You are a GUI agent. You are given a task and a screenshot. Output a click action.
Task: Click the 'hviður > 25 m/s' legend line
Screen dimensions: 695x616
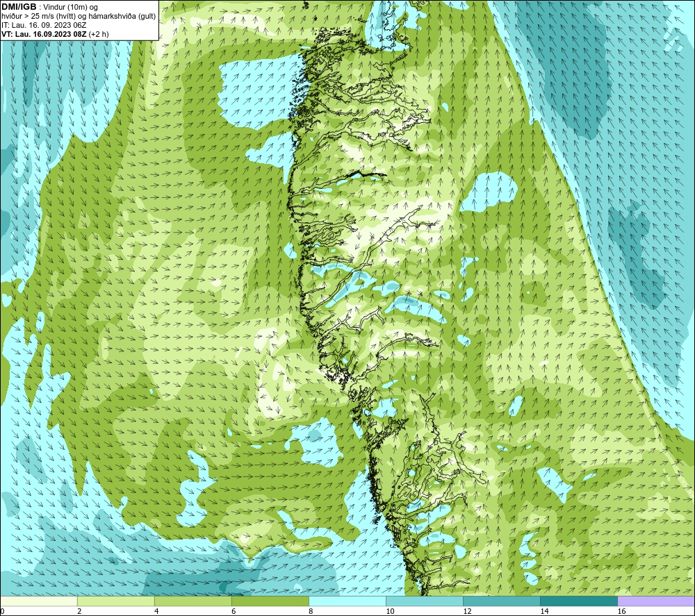(79, 17)
